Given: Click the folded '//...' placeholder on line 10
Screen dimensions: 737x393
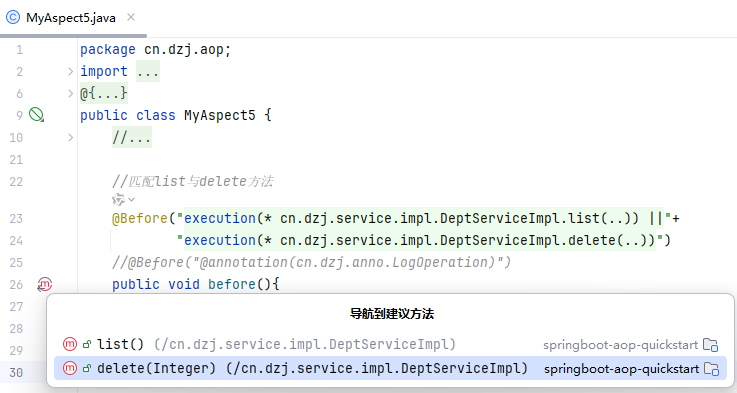Looking at the screenshot, I should (x=132, y=137).
